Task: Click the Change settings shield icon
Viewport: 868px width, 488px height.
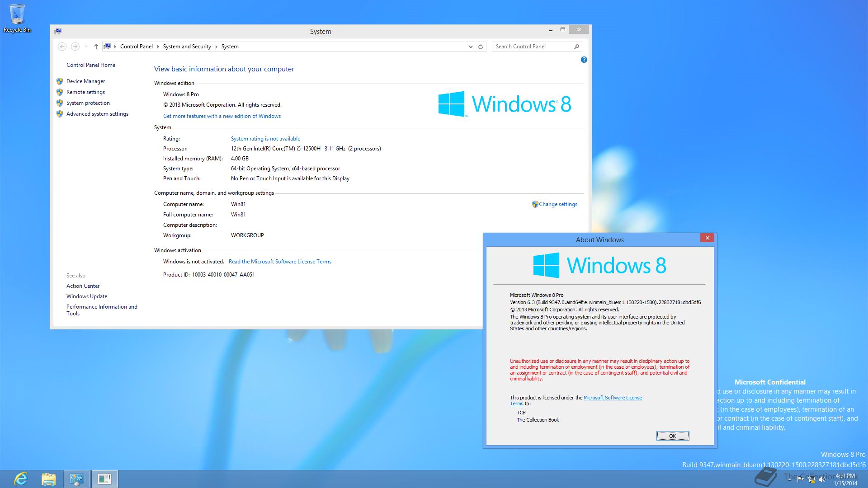Action: [535, 204]
